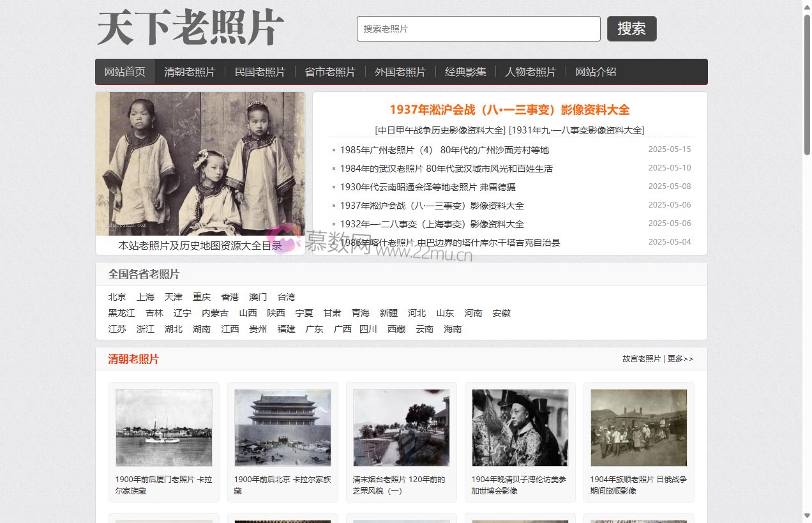
Task: Click 更多>> in the 清朝老照片 section
Action: (x=680, y=359)
